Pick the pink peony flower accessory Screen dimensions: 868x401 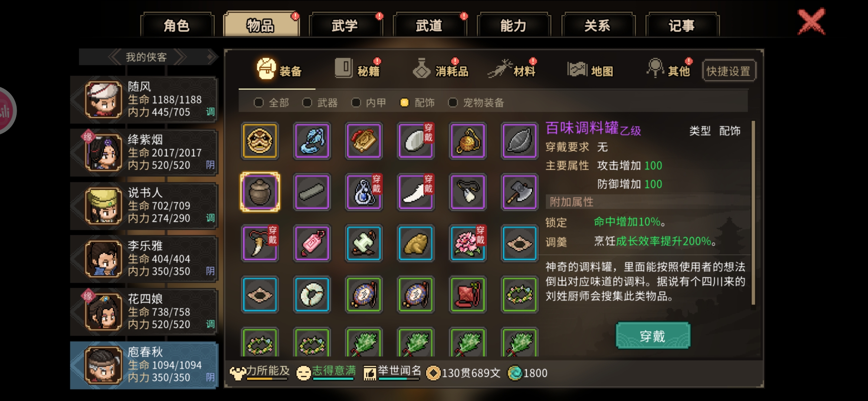coord(467,244)
